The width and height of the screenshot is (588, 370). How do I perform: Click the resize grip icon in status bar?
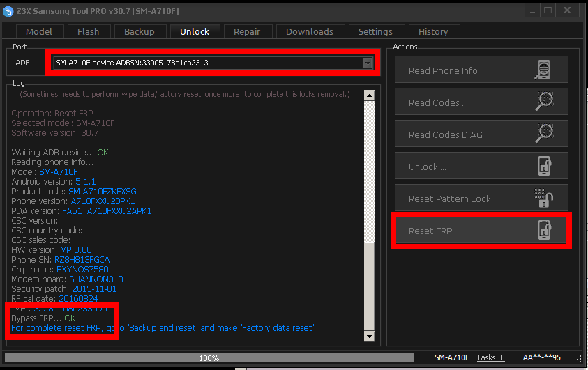click(578, 359)
